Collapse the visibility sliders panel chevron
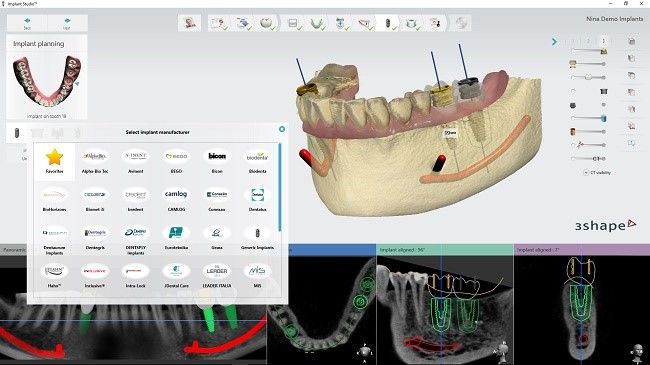The height and width of the screenshot is (365, 650). (x=554, y=42)
